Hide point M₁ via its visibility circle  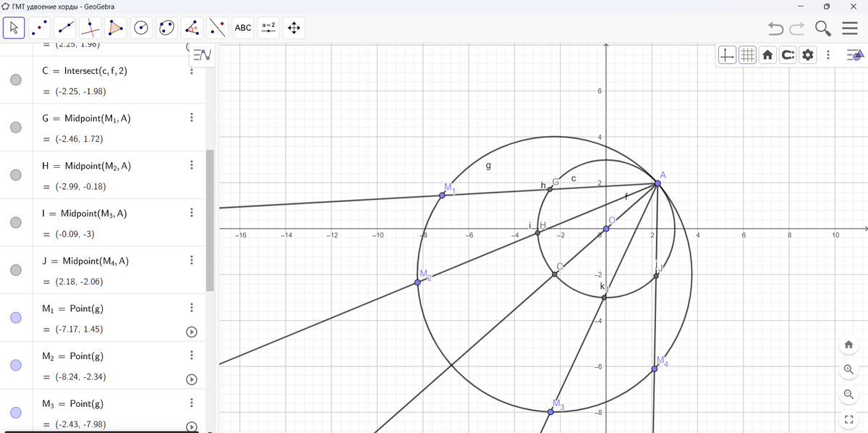click(16, 317)
